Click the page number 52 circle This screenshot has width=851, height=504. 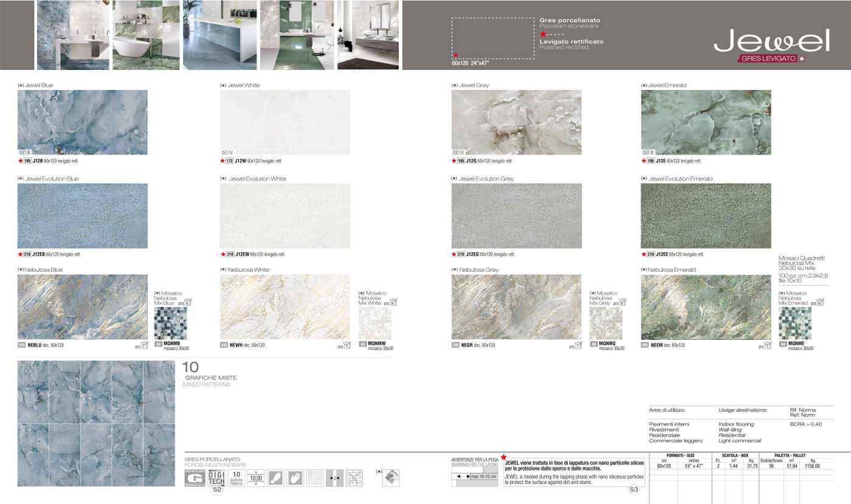coord(217,491)
